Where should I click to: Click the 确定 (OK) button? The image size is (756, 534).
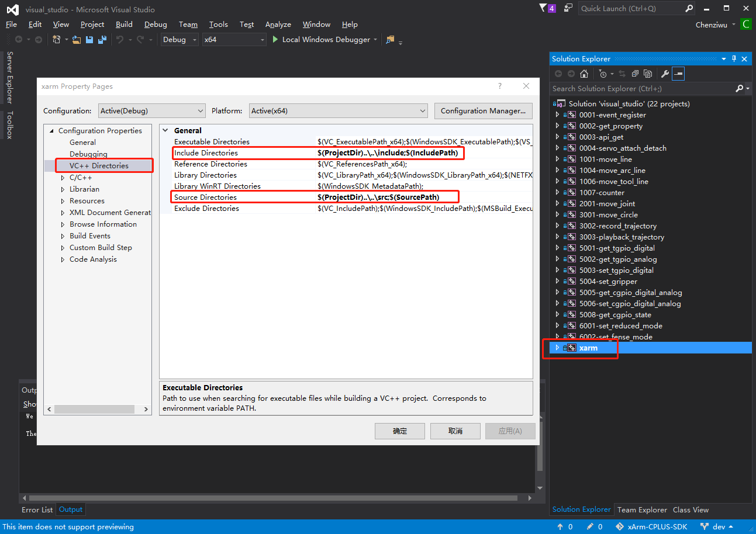pyautogui.click(x=400, y=431)
